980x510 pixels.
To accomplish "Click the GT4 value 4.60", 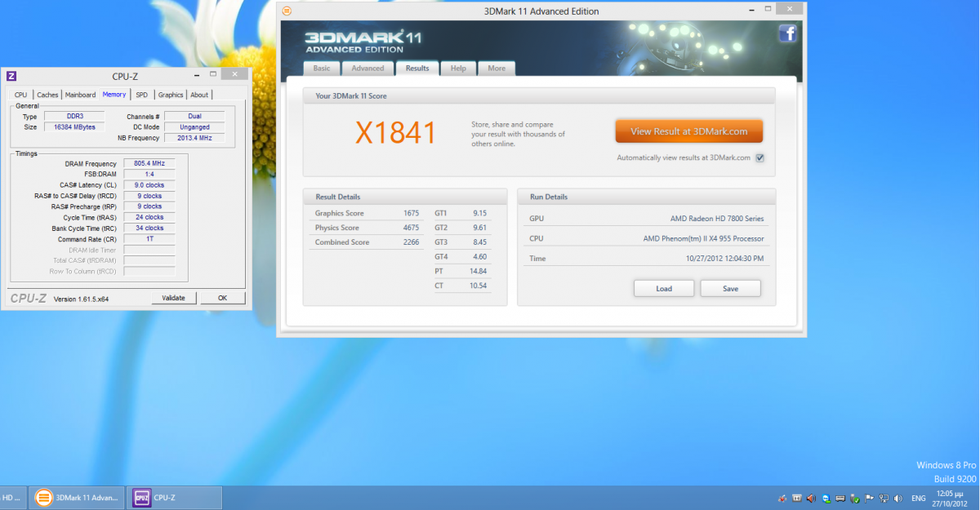I will [480, 257].
